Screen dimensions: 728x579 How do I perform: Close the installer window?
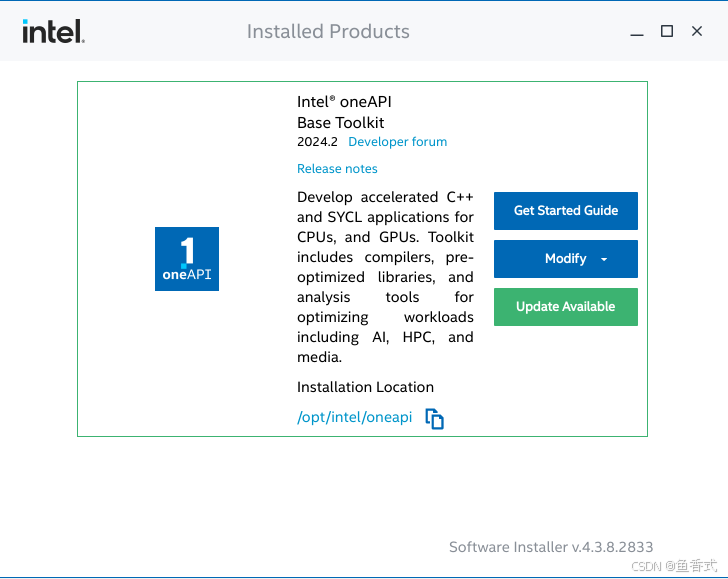[x=696, y=31]
